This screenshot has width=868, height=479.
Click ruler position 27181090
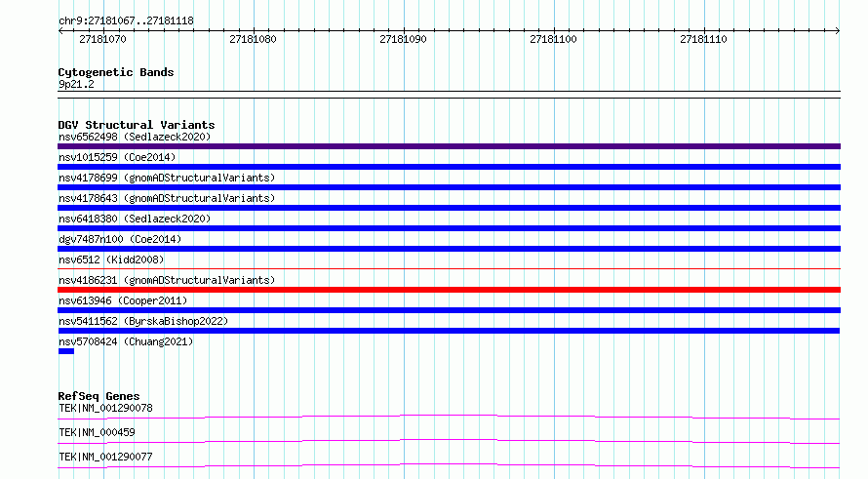pos(403,39)
